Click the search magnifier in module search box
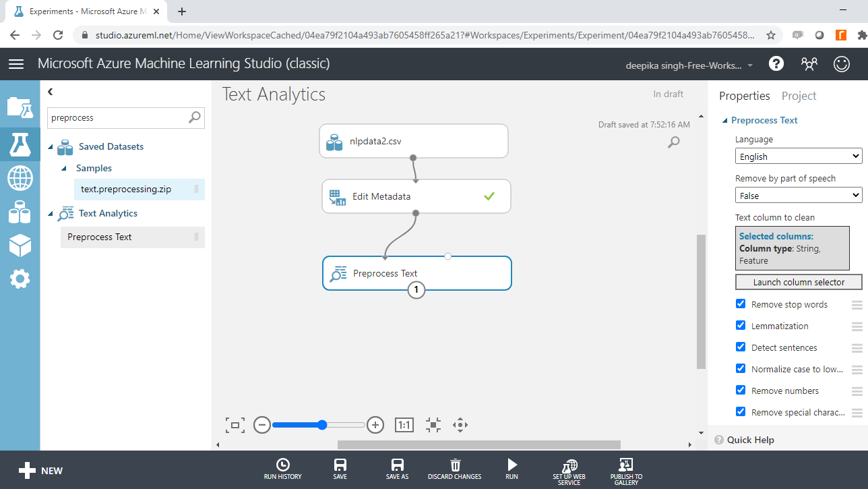The image size is (868, 489). [194, 117]
